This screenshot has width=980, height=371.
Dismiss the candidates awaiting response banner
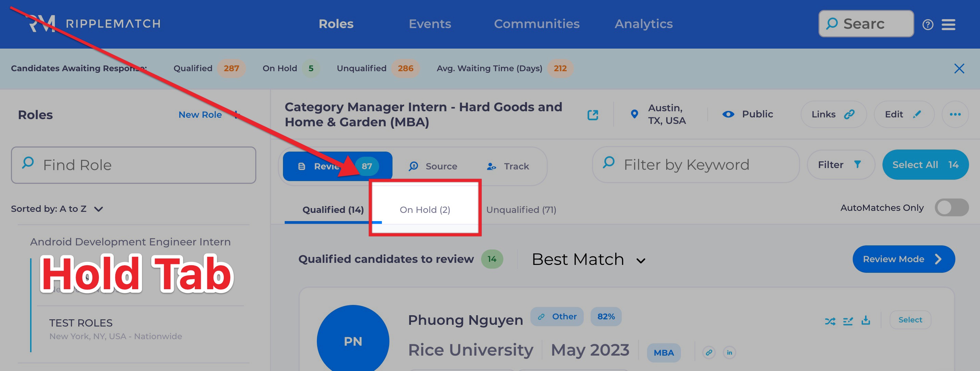click(x=959, y=68)
